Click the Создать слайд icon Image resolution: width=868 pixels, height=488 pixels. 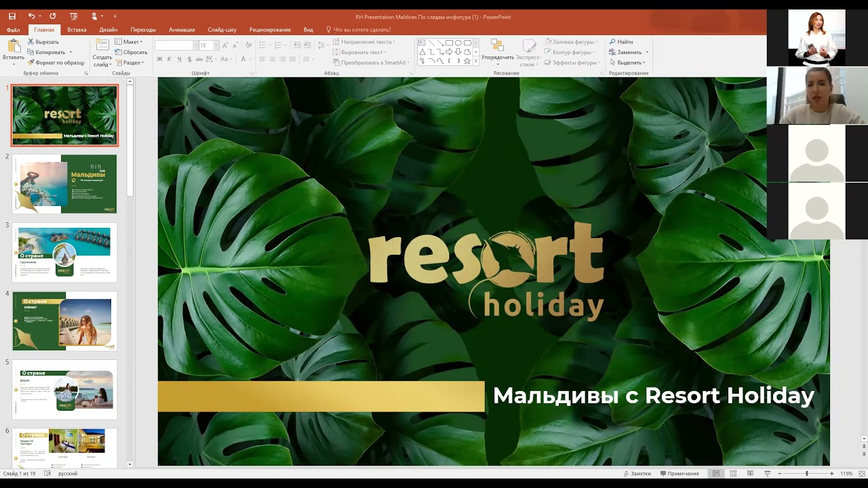(x=102, y=45)
